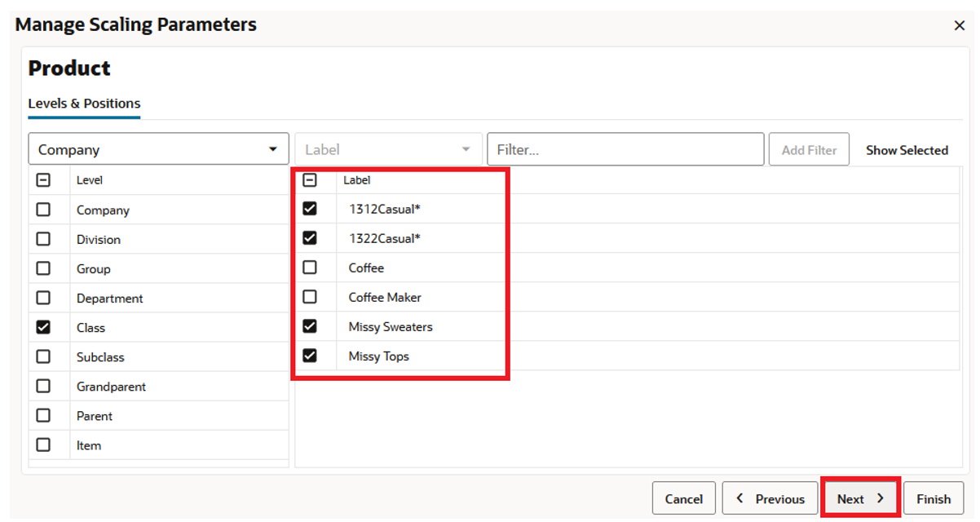Click the Add Filter button

click(809, 149)
